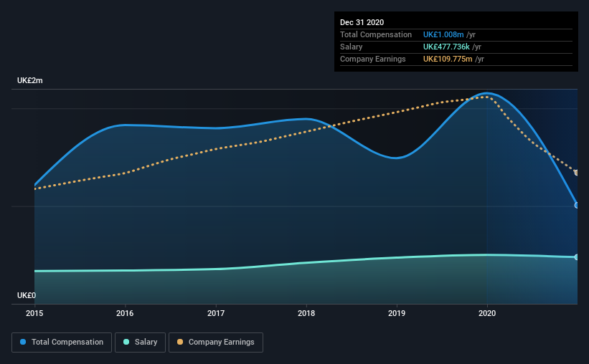
Task: Select the 2016 x-axis label
Action: click(125, 313)
